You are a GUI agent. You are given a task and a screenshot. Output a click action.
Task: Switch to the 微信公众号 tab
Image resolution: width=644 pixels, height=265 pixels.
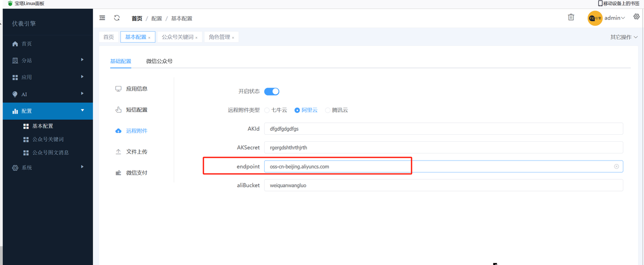tap(159, 61)
